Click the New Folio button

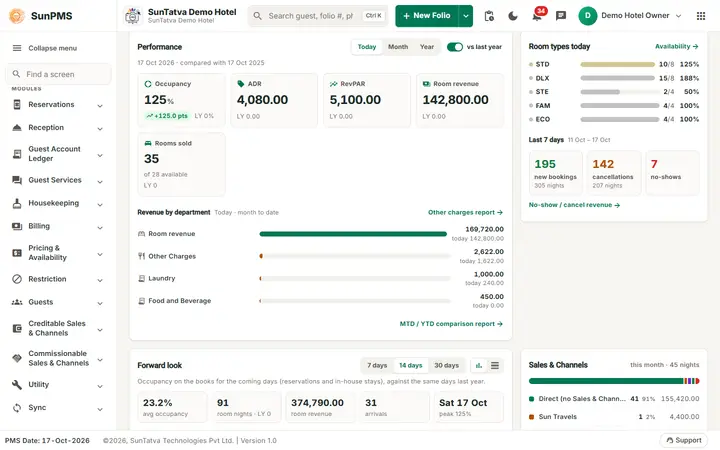pos(427,16)
